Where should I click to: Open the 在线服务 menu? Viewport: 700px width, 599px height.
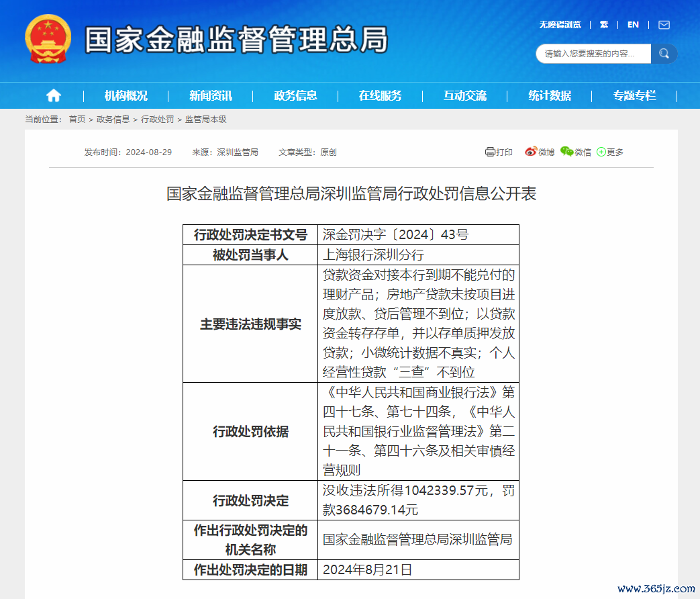381,95
